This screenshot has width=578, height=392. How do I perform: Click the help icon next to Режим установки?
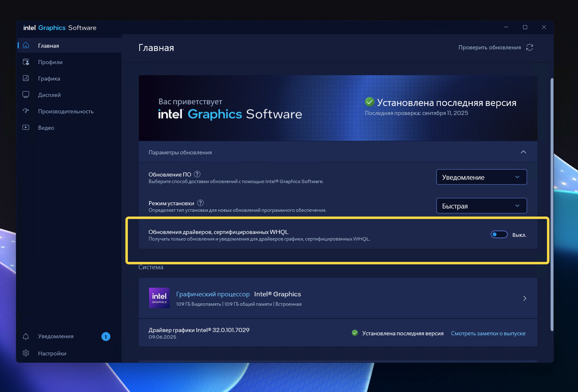(200, 203)
